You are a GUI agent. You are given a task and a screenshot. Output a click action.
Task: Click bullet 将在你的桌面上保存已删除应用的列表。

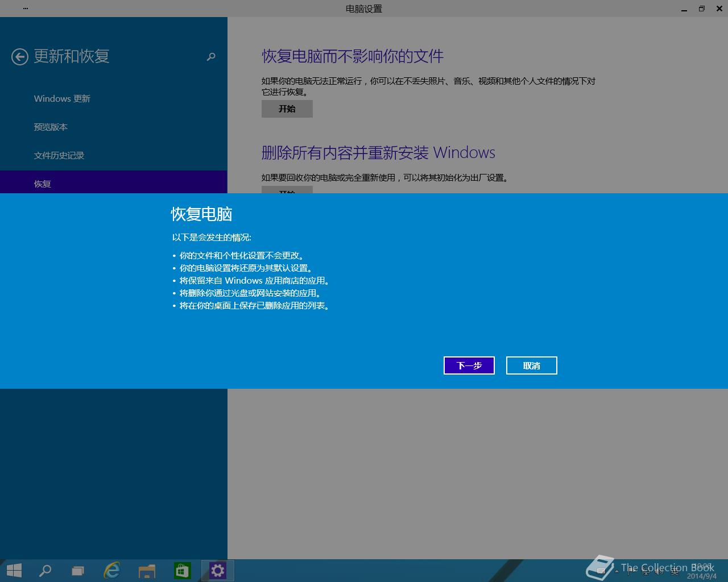[x=255, y=306]
